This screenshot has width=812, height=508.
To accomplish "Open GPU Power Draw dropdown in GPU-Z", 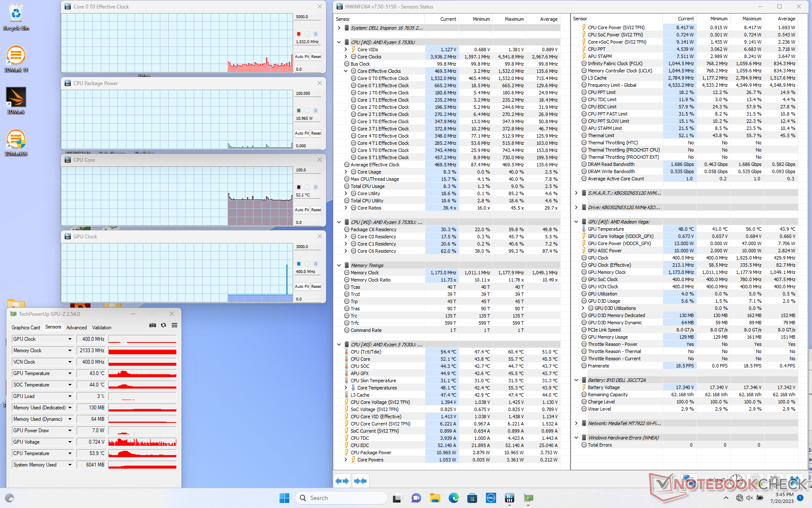I will click(70, 431).
